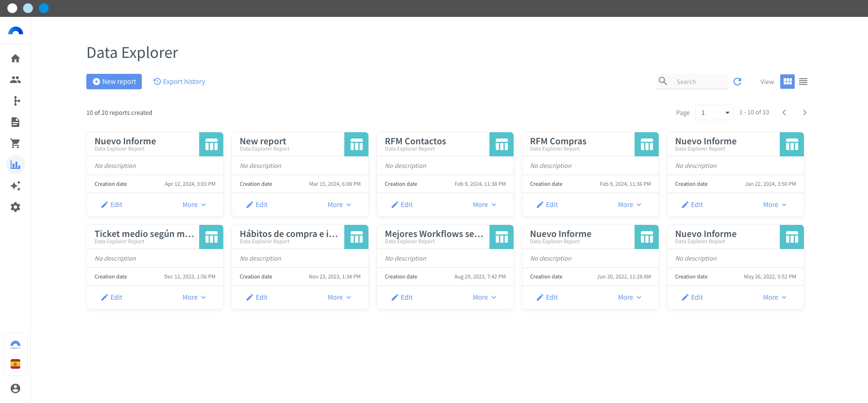Open the Home icon in sidebar
This screenshot has width=868, height=403.
pyautogui.click(x=15, y=58)
